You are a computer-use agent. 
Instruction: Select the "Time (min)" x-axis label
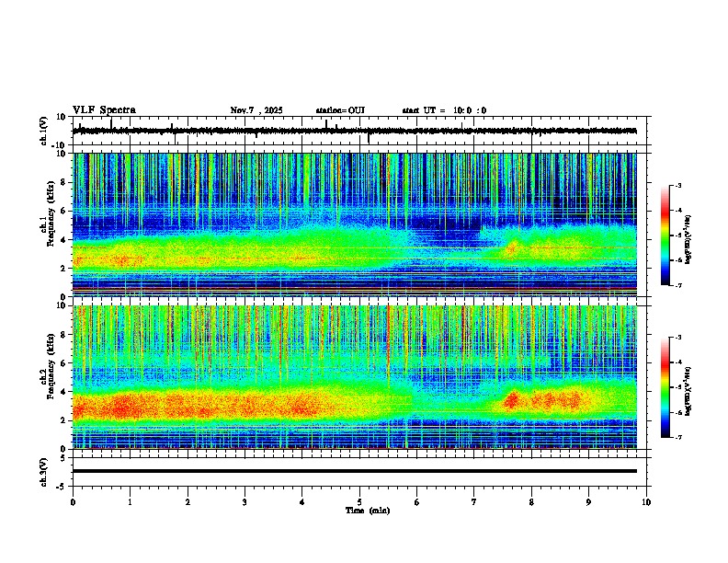click(368, 511)
